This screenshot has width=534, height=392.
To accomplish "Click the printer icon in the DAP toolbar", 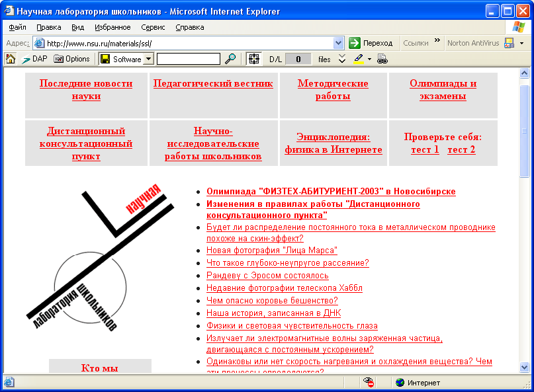I will pos(382,59).
